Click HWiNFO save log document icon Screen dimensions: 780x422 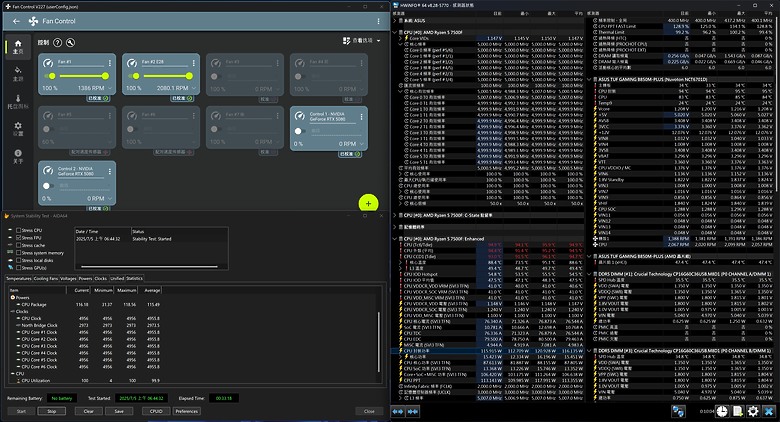click(738, 411)
